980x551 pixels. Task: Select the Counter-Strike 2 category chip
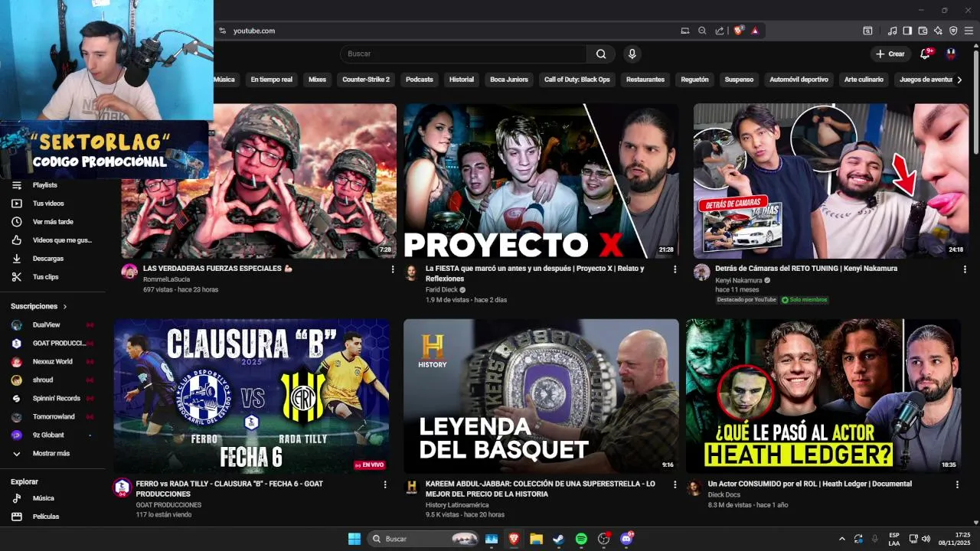[366, 80]
